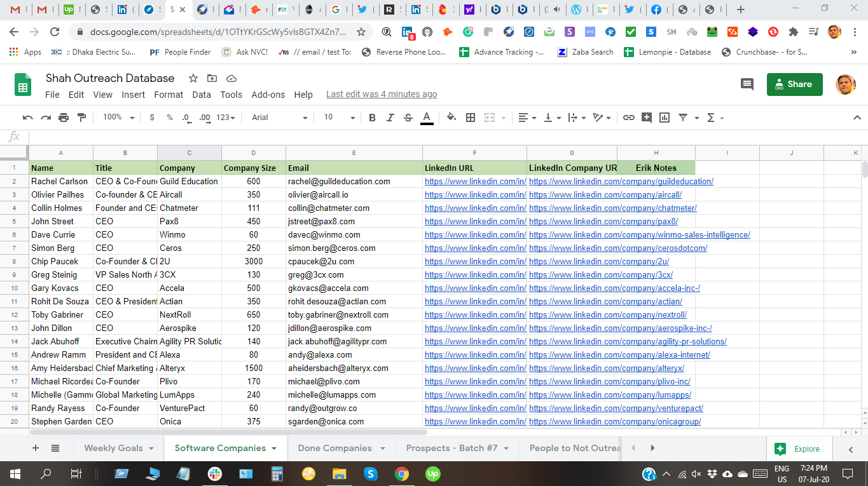
Task: Toggle italic formatting
Action: click(390, 118)
